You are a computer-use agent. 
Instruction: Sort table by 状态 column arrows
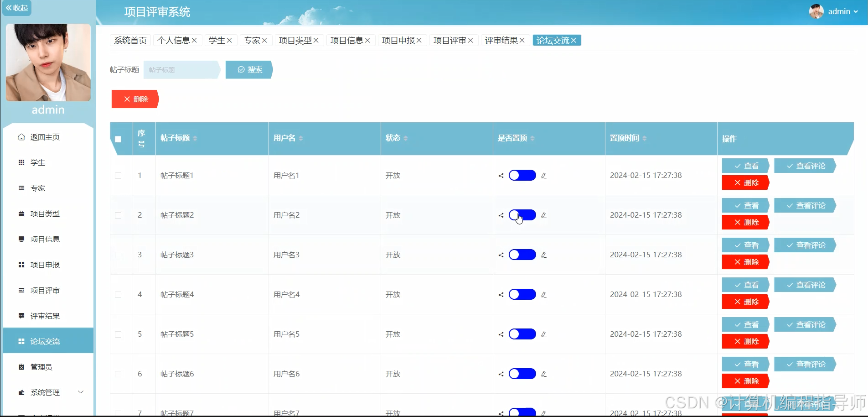point(406,138)
